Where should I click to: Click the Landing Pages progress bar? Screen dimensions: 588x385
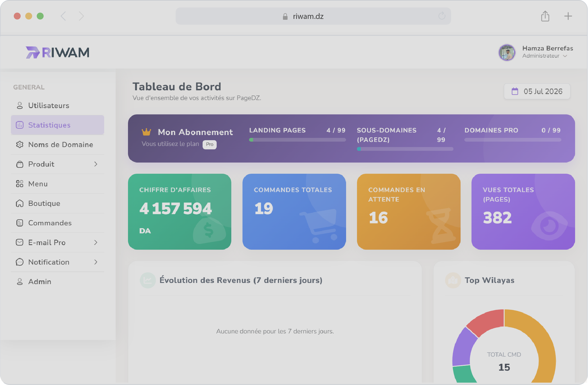click(x=297, y=140)
